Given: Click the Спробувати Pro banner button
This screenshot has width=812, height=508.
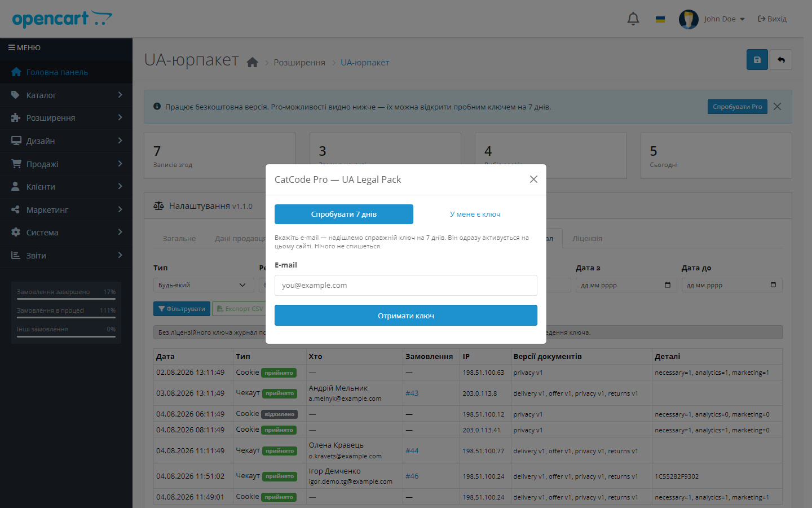Looking at the screenshot, I should [738, 107].
